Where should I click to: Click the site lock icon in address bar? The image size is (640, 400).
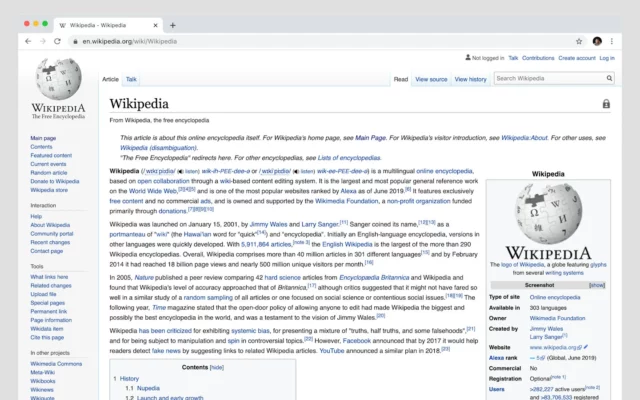[76, 41]
